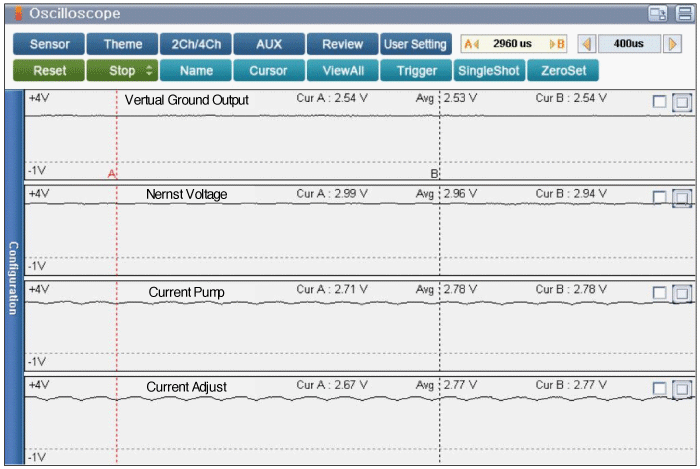Click the Current Pump label
Image resolution: width=700 pixels, height=469 pixels.
pos(187,292)
